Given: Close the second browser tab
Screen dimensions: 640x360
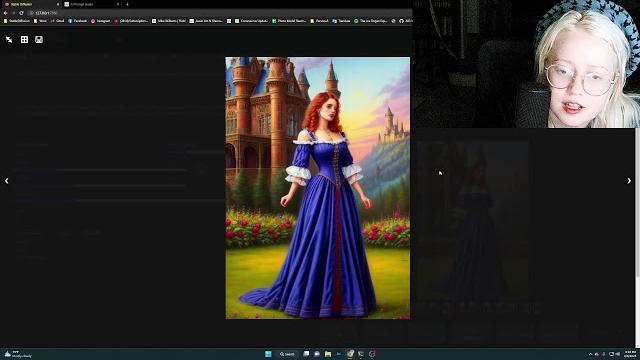Looking at the screenshot, I should (x=118, y=4).
